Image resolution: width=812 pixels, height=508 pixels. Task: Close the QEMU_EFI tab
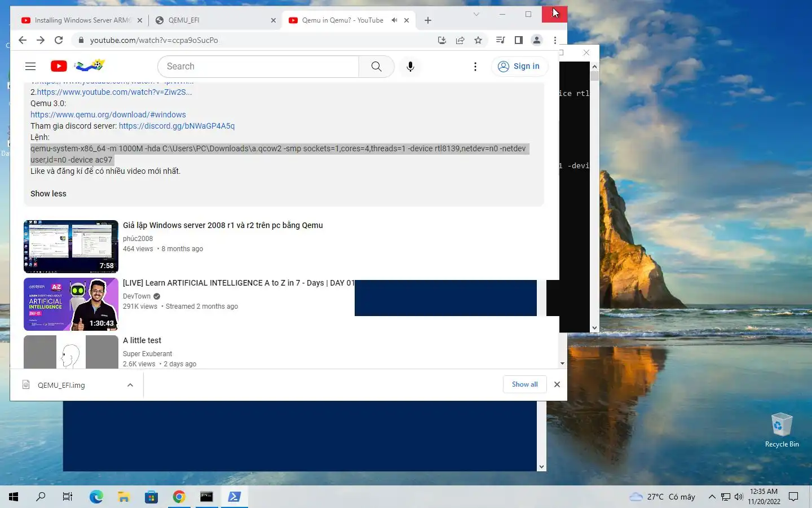273,20
